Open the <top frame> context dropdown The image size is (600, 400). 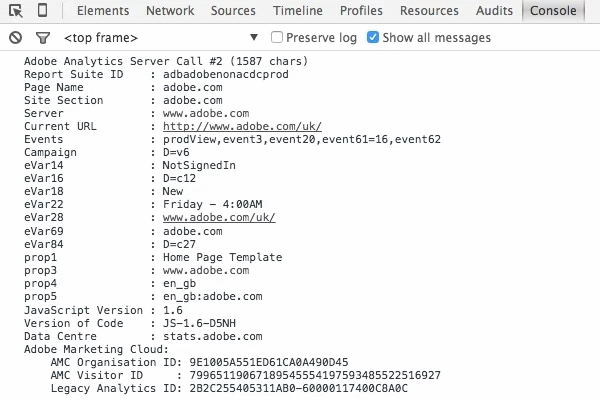[150, 38]
